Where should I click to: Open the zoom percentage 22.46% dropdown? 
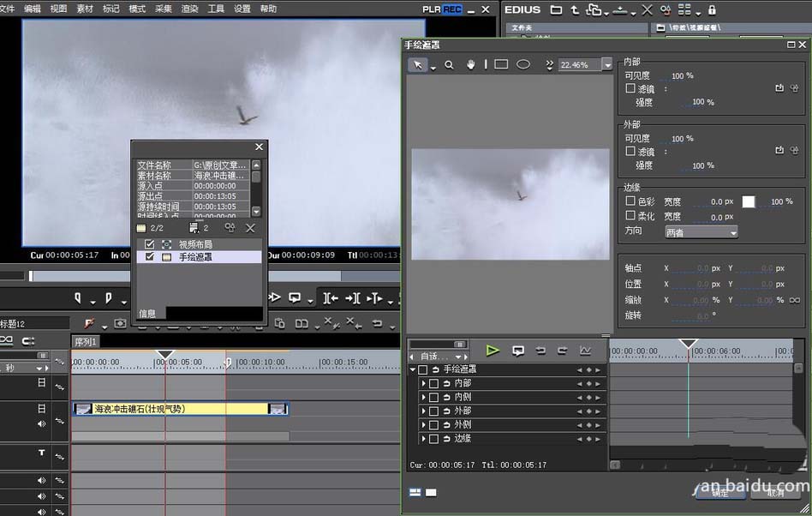[607, 65]
